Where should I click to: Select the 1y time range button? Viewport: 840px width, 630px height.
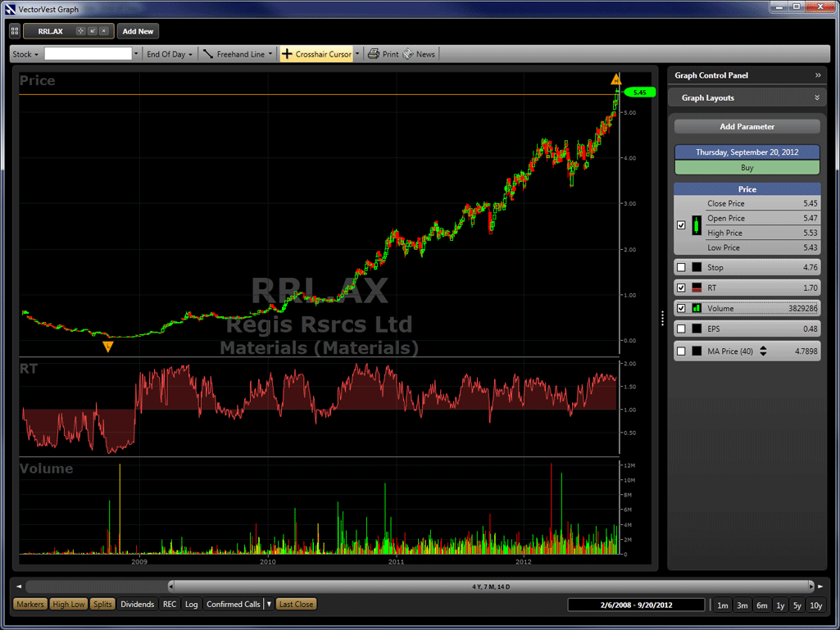(780, 605)
